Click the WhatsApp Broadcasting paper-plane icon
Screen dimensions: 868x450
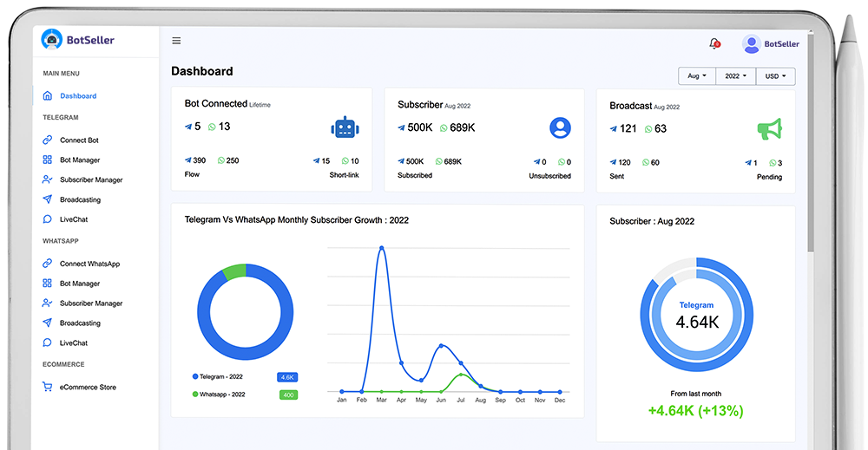tap(48, 323)
